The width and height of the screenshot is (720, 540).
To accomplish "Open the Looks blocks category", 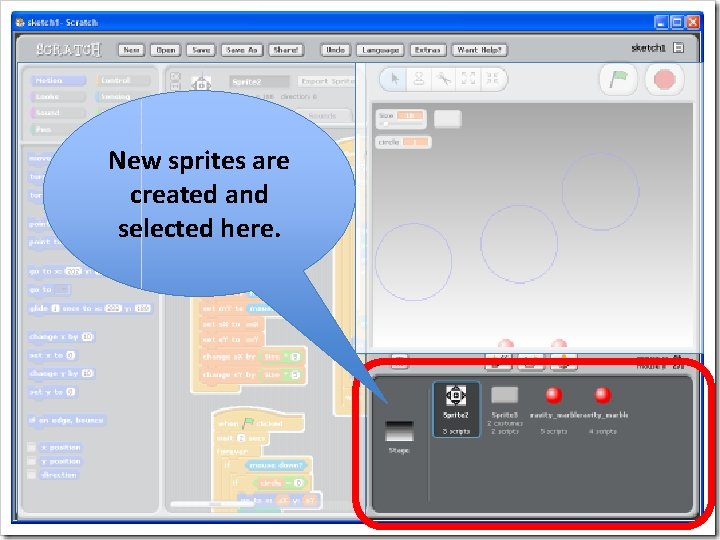I will (58, 97).
